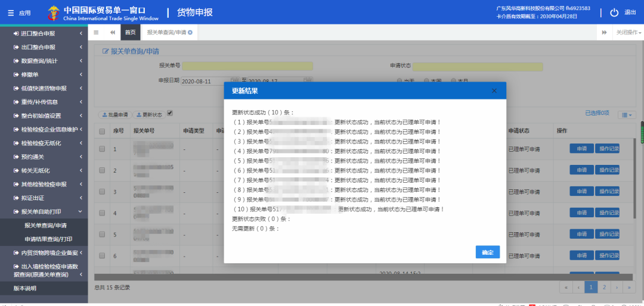644x306 pixels.
Task: Toggle sidebar collapse icon in tab bar
Action: pos(96,32)
